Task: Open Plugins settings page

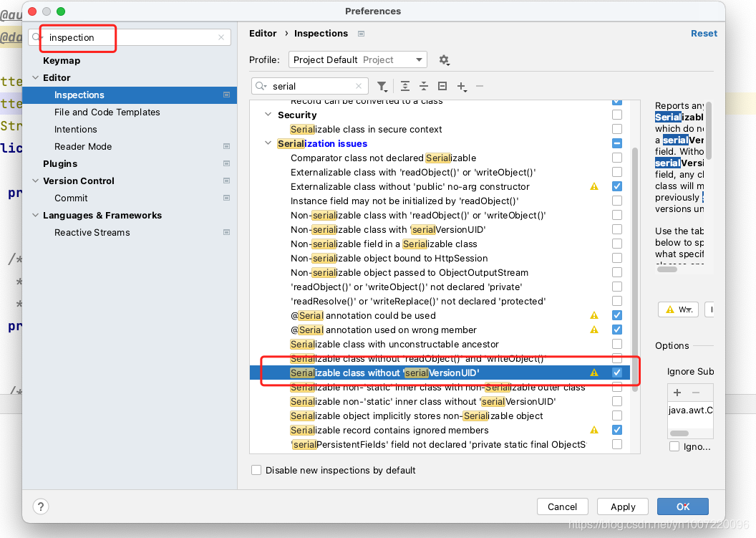Action: (60, 163)
